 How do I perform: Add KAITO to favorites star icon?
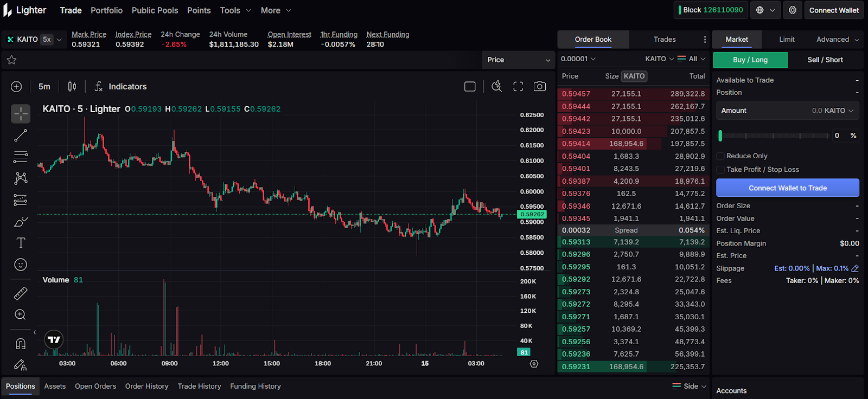11,60
